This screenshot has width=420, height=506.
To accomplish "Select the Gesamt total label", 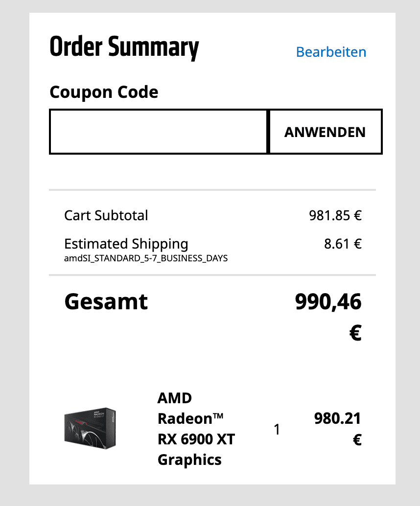I will [x=106, y=302].
